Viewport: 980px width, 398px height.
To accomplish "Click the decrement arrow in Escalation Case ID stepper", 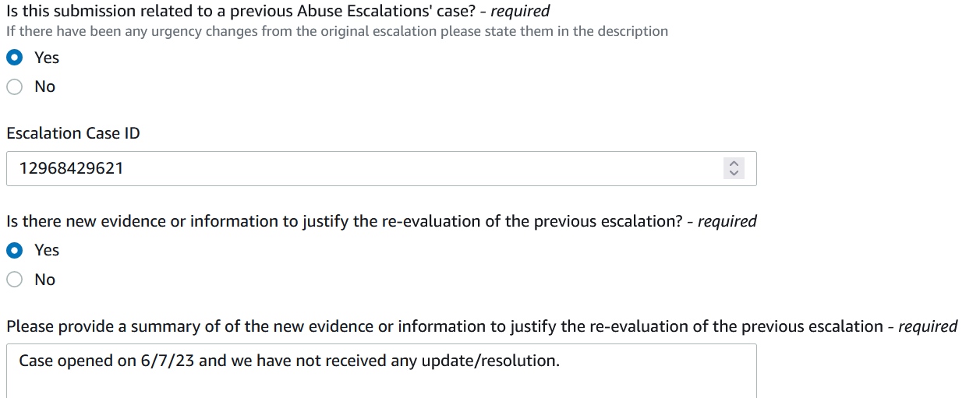I will (x=733, y=173).
